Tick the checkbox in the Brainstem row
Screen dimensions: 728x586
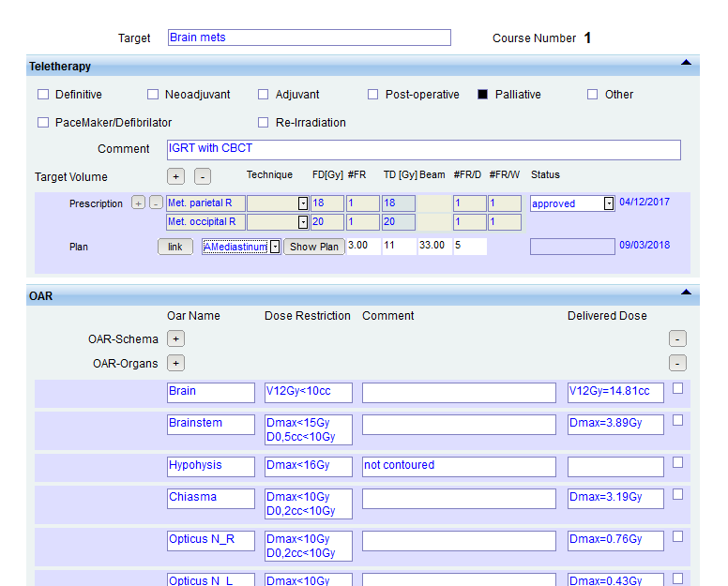click(678, 420)
